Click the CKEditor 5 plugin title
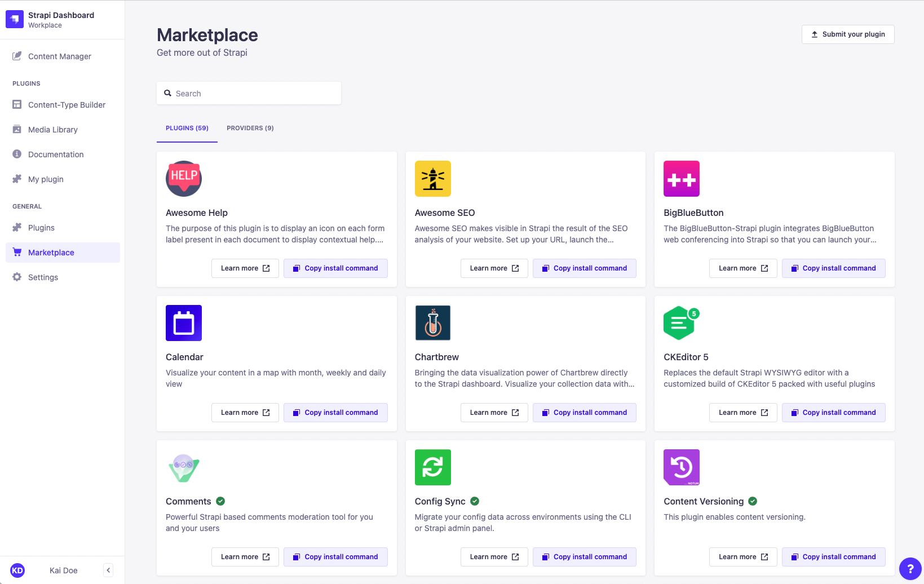The width and height of the screenshot is (924, 584). pos(686,357)
